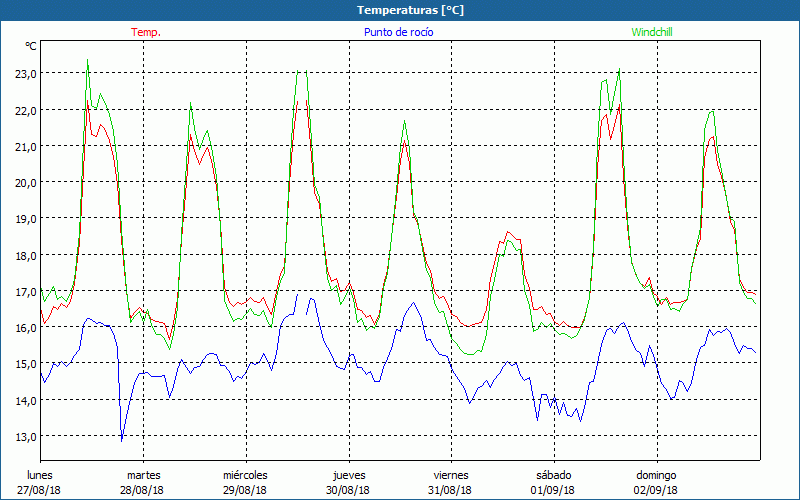The height and width of the screenshot is (500, 800).
Task: Click the 29/08/18 date label
Action: pyautogui.click(x=245, y=490)
